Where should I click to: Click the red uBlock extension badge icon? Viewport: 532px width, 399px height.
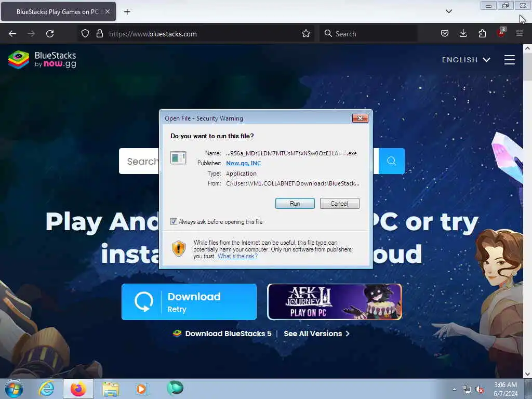click(501, 33)
